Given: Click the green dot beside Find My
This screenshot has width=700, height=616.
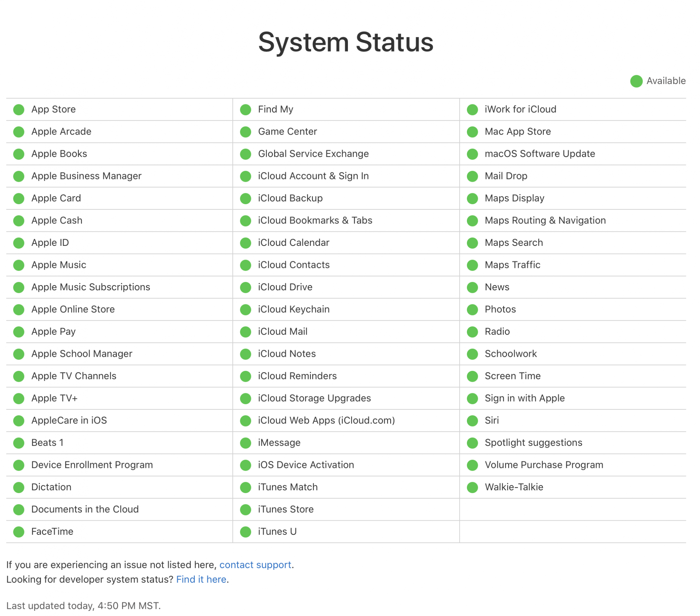Looking at the screenshot, I should click(246, 110).
